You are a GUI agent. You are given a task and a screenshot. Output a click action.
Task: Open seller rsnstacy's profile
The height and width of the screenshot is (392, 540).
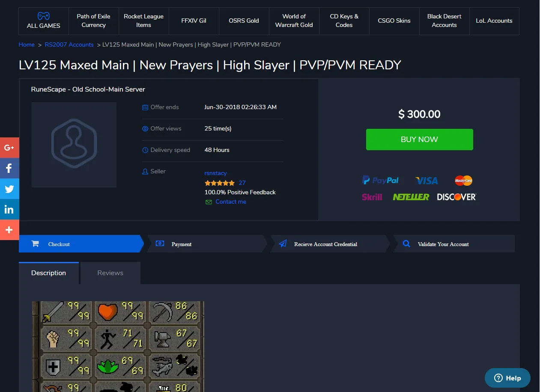(215, 173)
